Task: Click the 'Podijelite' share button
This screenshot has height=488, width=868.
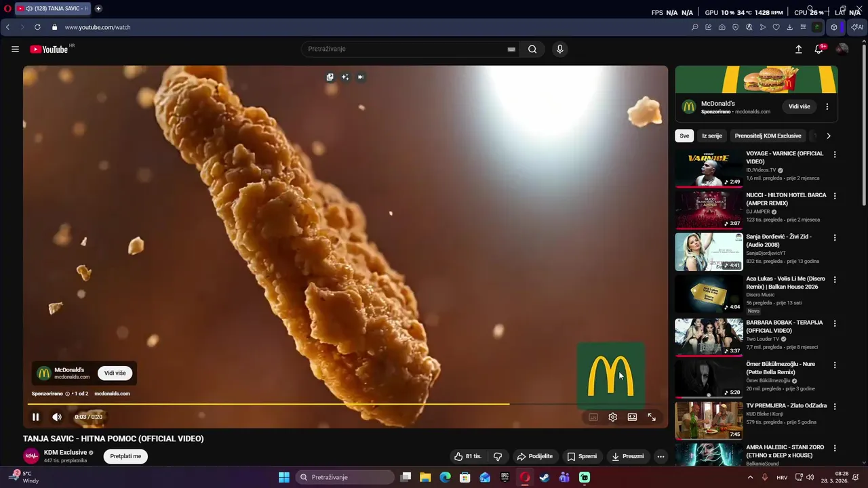Action: 534,456
